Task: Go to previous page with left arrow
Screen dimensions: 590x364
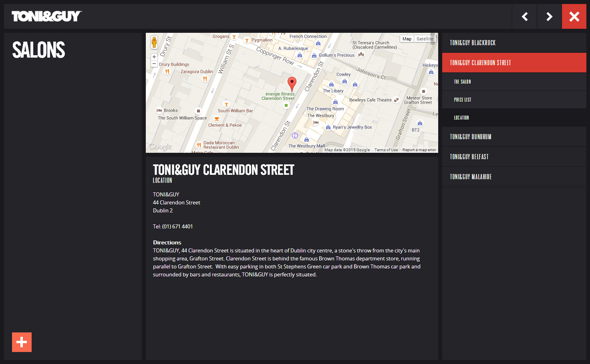Action: (524, 16)
